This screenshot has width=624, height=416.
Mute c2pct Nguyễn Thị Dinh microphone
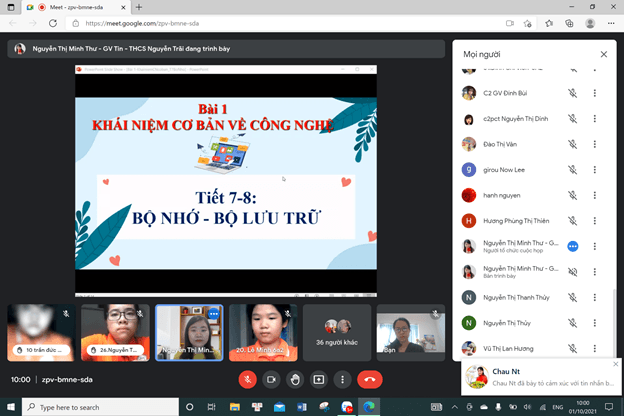click(x=573, y=119)
